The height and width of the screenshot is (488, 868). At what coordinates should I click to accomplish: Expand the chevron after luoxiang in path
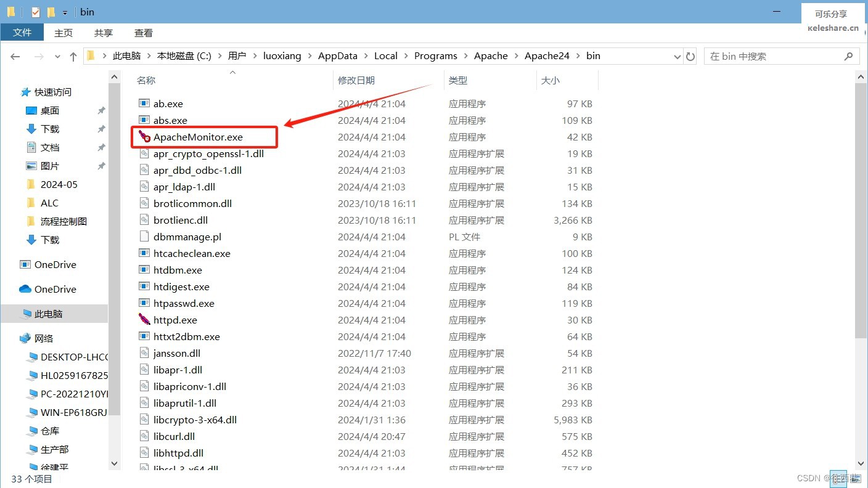pyautogui.click(x=310, y=56)
